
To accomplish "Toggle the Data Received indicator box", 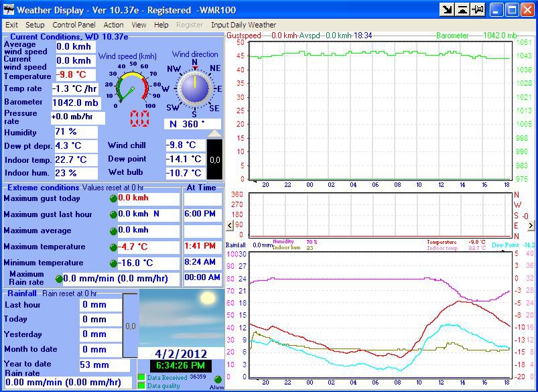I will (141, 377).
